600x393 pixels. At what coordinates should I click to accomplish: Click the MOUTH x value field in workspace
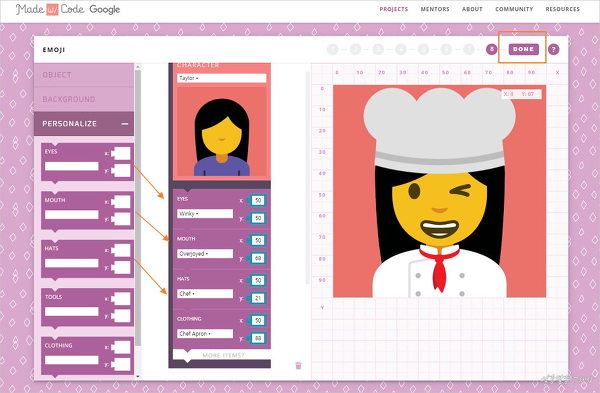(x=258, y=240)
